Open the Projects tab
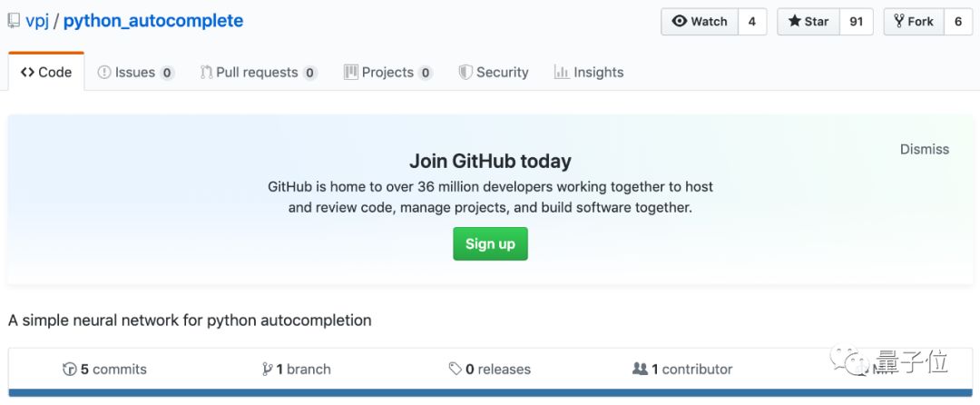980x405 pixels. tap(387, 73)
